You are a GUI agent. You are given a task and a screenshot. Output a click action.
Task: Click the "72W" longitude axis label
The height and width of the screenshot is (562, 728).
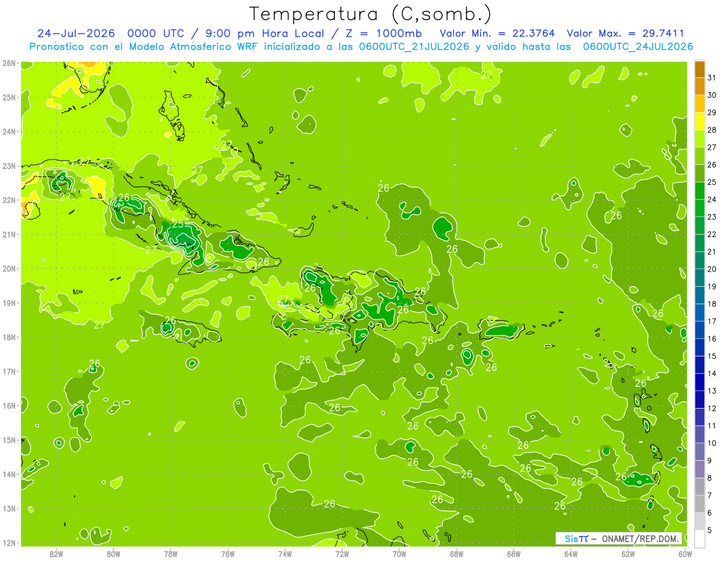point(342,554)
